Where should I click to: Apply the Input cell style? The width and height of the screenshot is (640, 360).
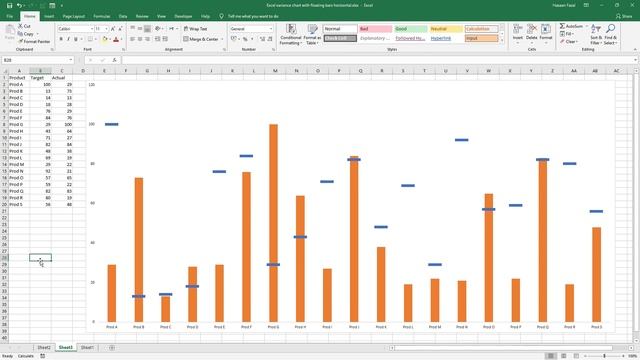tap(482, 38)
